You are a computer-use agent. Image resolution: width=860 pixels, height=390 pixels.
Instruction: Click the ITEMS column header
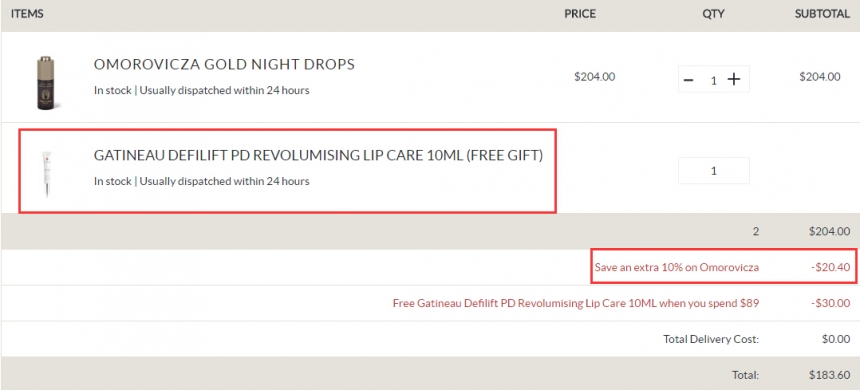coord(27,14)
